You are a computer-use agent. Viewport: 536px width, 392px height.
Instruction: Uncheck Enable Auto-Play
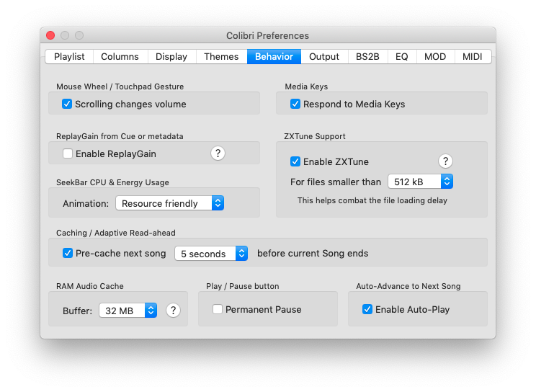click(367, 309)
